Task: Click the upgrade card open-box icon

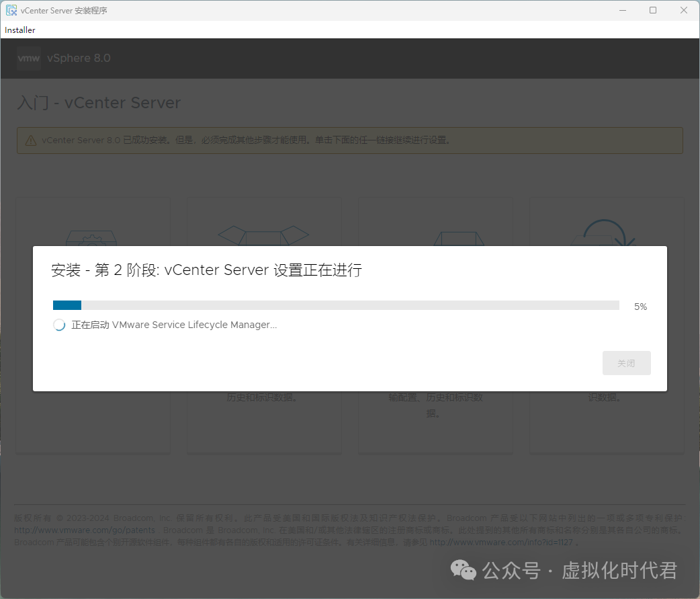Action: click(x=263, y=235)
